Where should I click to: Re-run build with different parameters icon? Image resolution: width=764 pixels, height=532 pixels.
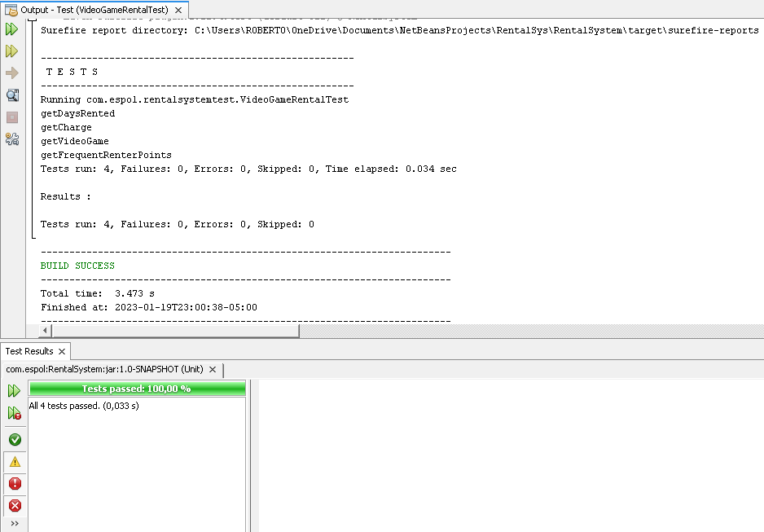tap(12, 51)
